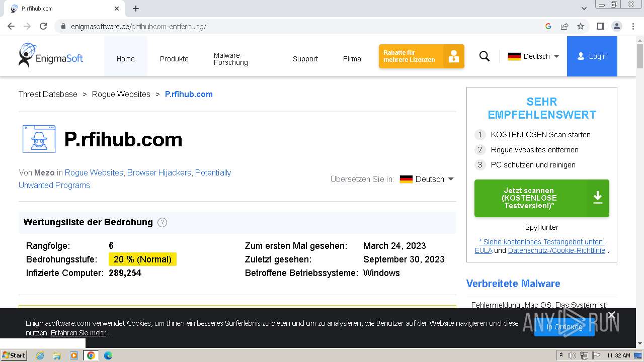Open the Produkte menu
The height and width of the screenshot is (362, 644).
pos(174,59)
